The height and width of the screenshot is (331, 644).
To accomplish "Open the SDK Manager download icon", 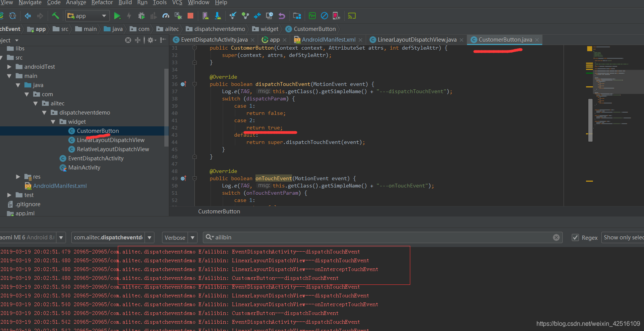I will 217,16.
